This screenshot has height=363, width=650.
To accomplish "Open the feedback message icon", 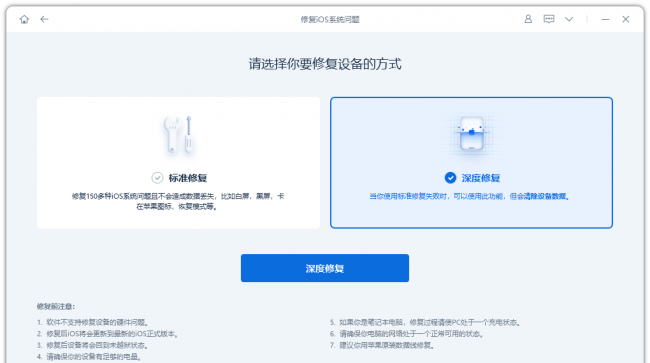I will pos(549,19).
